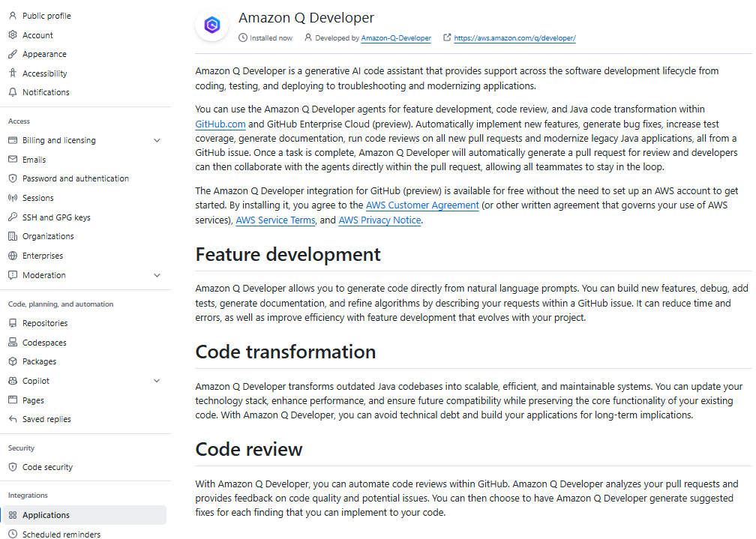This screenshot has width=756, height=539.
Task: Click the Code review heading
Action: coord(249,449)
